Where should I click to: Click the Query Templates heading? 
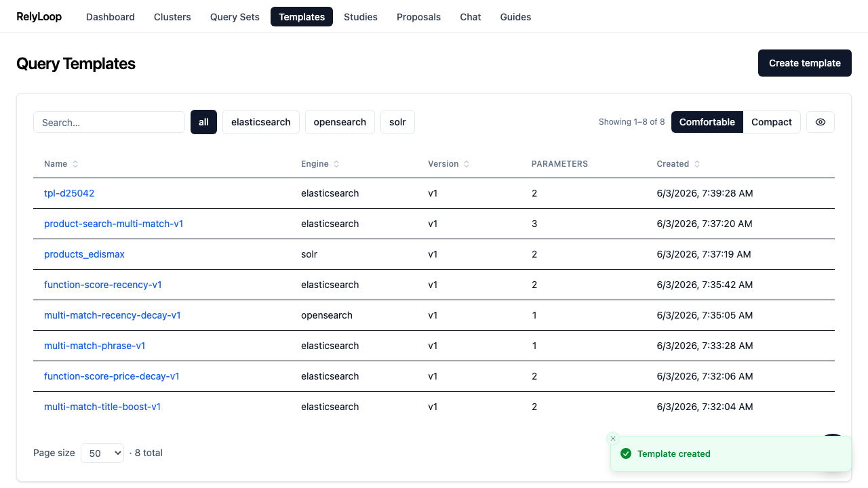click(76, 64)
